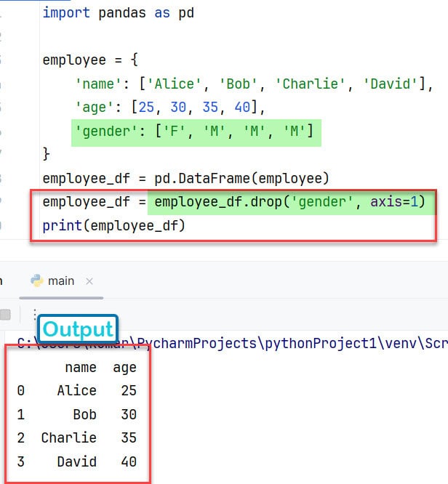Click the 'age' column header in the output
The height and width of the screenshot is (484, 448).
click(x=124, y=368)
